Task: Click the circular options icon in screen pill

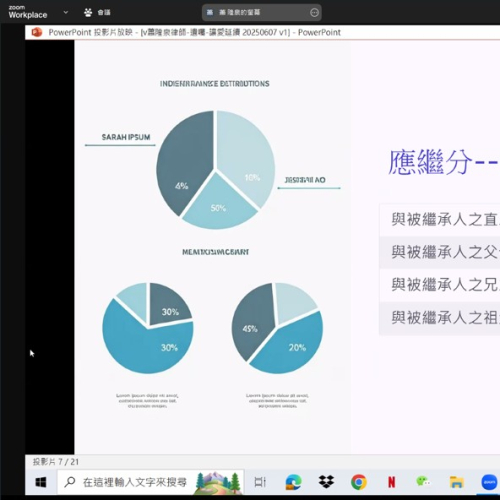Action: (x=314, y=13)
